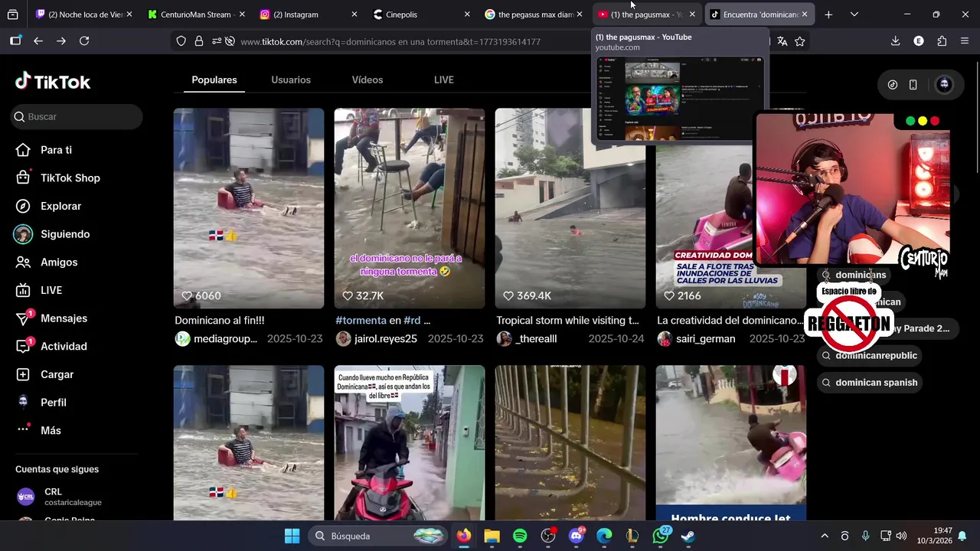Open the jairol.reyes25 tormenta video thumbnail
Image resolution: width=980 pixels, height=551 pixels.
(x=410, y=208)
